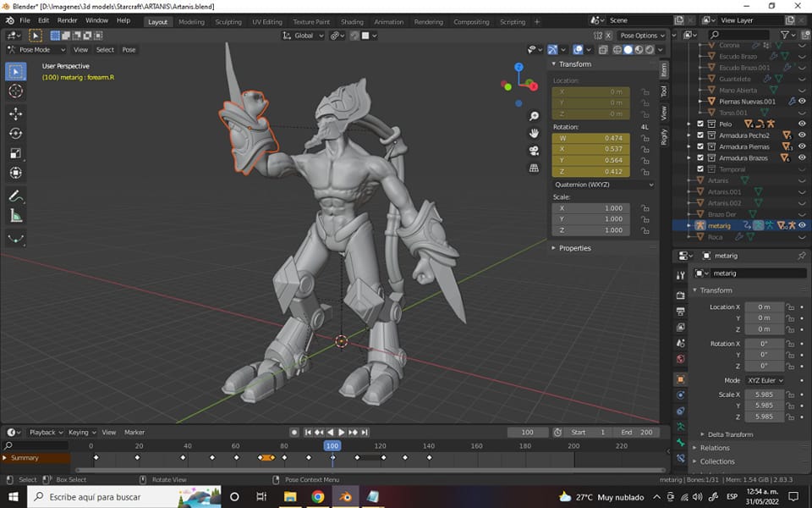Open the Pose Mode dropdown
The image size is (812, 508).
36,50
